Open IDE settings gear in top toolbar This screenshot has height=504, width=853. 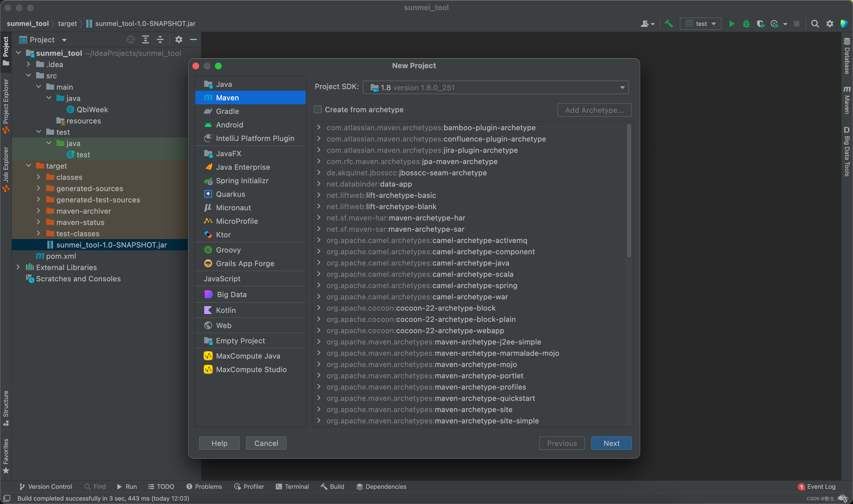(830, 24)
